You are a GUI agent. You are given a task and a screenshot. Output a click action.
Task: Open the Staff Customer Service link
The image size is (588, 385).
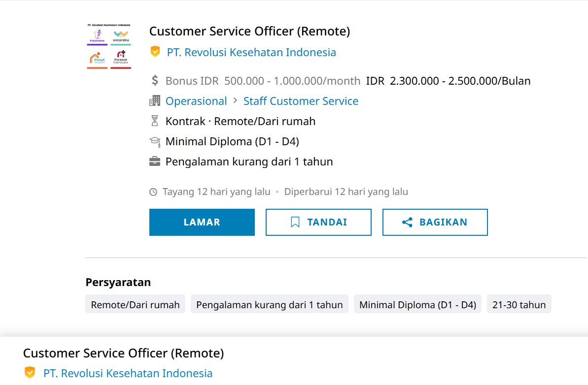301,101
